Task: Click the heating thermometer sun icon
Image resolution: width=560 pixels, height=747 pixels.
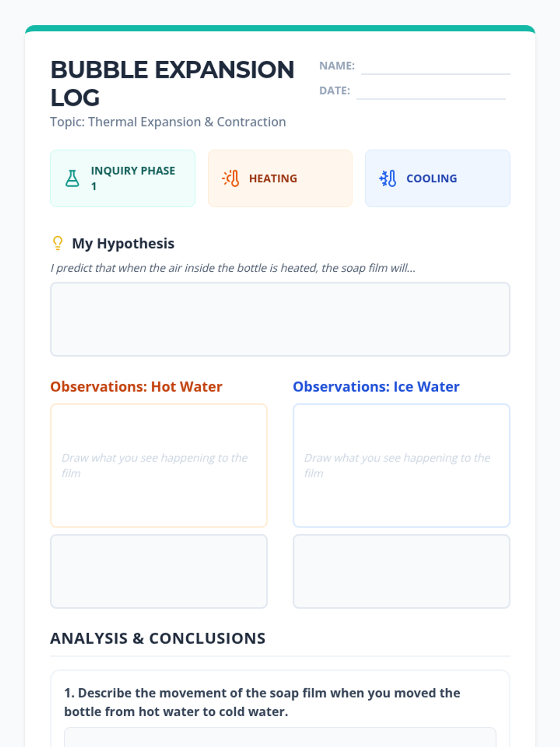Action: 231,178
